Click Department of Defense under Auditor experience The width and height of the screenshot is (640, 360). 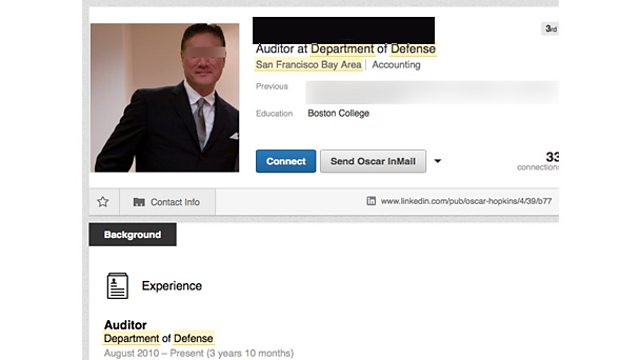point(158,338)
